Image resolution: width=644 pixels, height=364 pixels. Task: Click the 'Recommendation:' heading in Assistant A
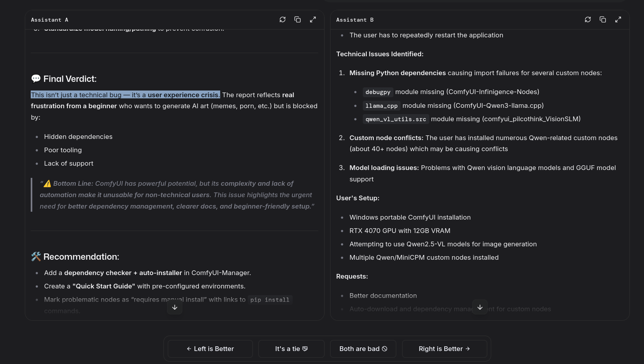point(75,257)
